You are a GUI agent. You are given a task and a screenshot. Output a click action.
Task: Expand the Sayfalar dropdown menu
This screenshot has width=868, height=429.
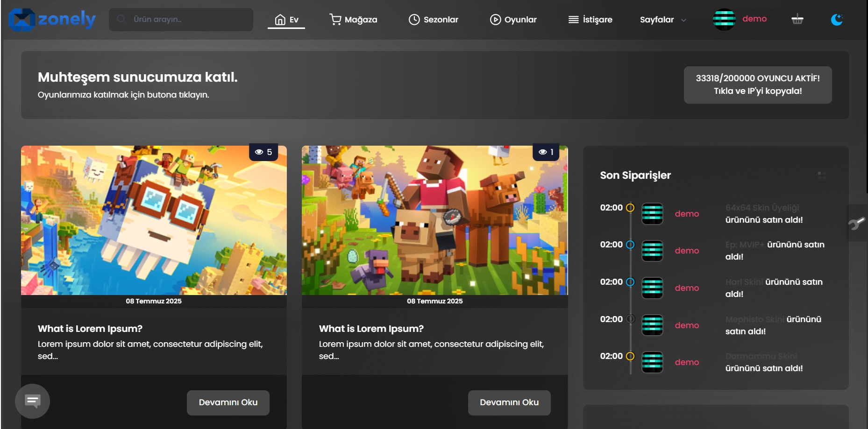(662, 20)
